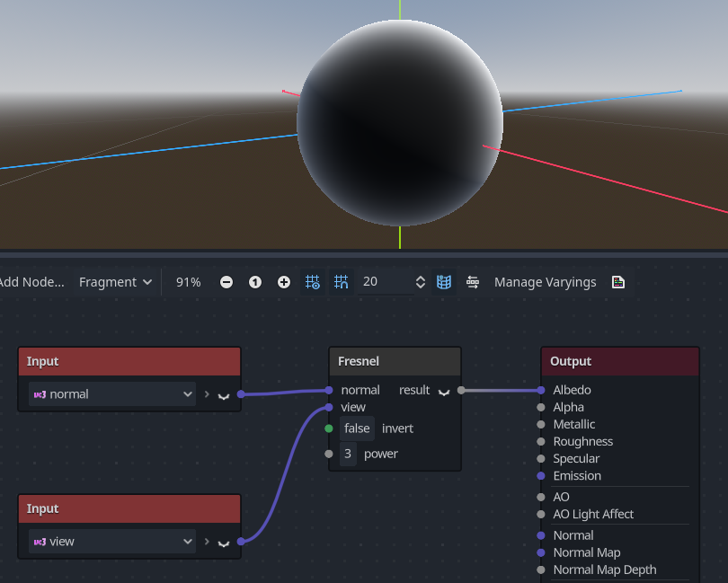728x583 pixels.
Task: Reset graph zoom to default scale
Action: click(255, 281)
